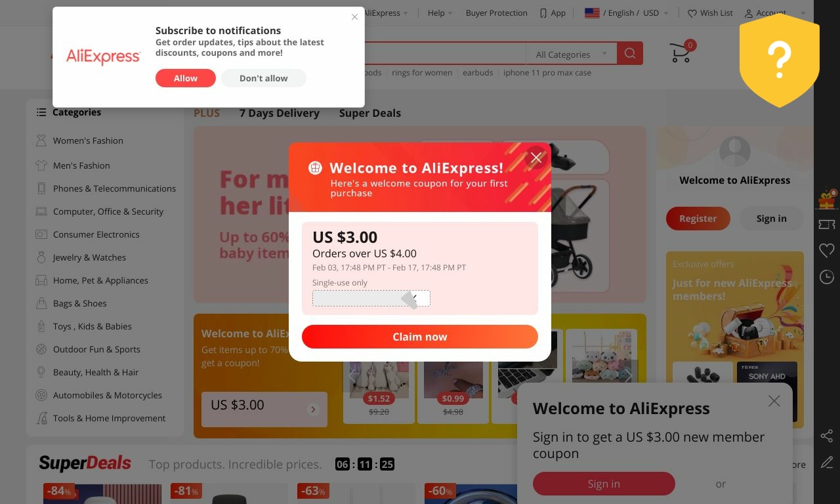Close the welcome coupon popup

(536, 157)
